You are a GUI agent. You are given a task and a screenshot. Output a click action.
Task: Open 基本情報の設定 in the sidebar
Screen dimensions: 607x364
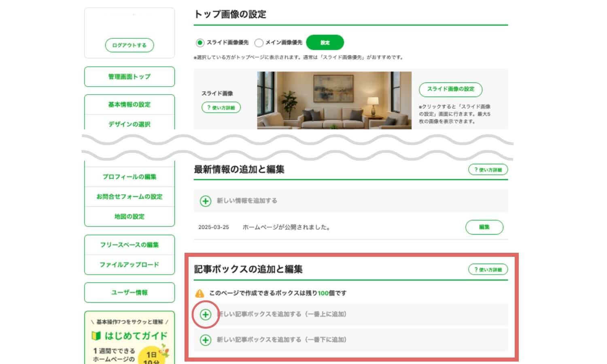coord(129,104)
